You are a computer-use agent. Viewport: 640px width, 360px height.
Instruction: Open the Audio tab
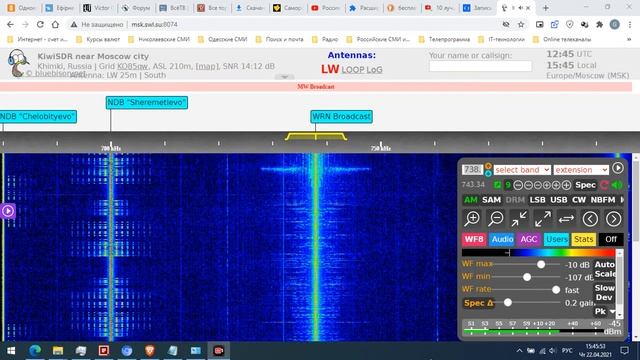[502, 239]
